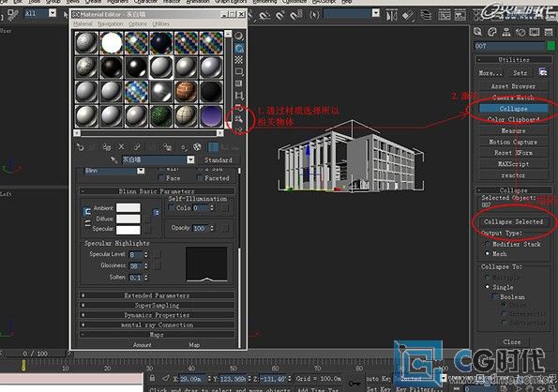Click the Ambient color swatch
The image size is (558, 392).
(128, 208)
